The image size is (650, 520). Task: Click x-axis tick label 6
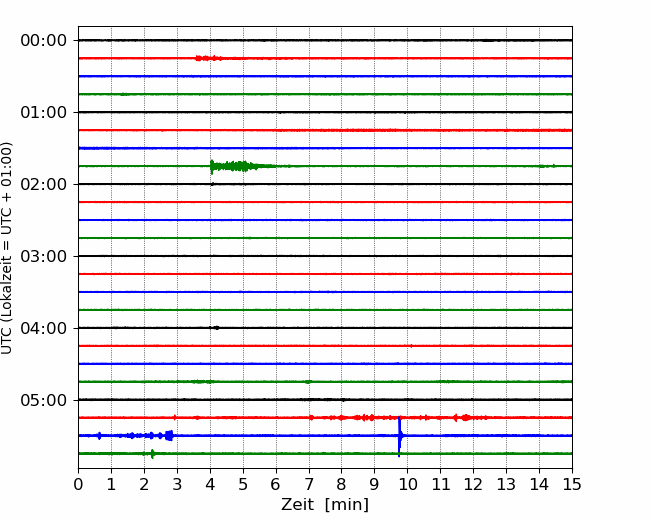click(276, 484)
